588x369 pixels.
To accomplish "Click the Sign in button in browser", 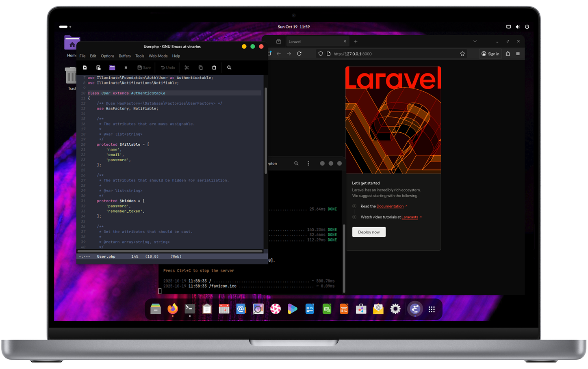I will (490, 54).
